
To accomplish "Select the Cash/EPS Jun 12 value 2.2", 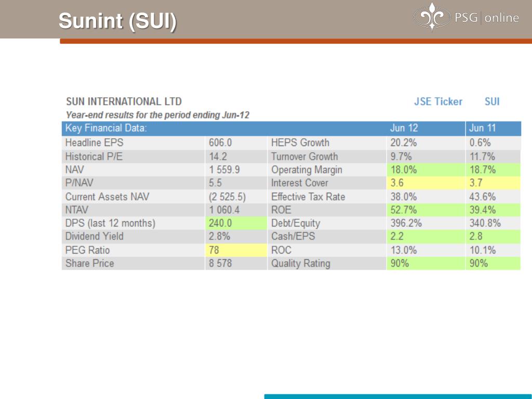I will pyautogui.click(x=425, y=236).
